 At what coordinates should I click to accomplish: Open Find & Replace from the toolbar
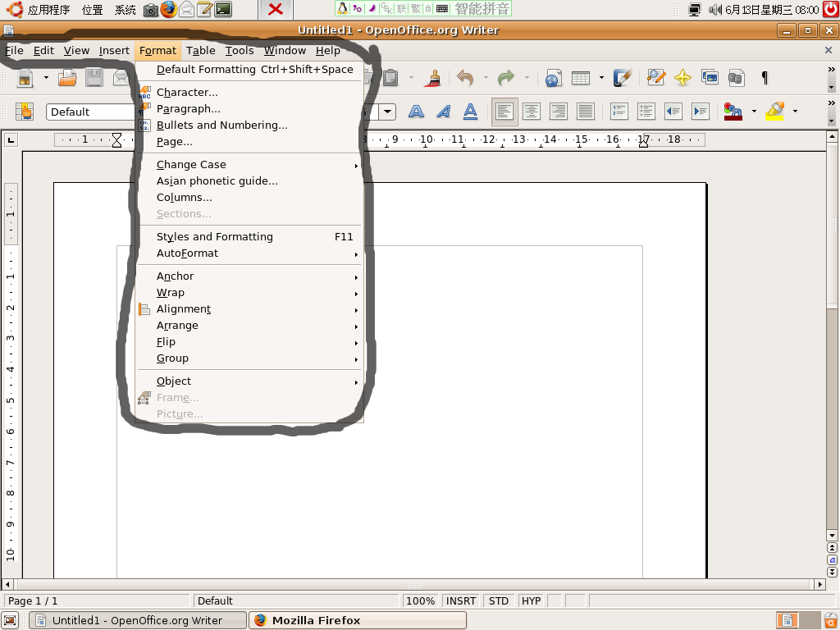point(655,78)
